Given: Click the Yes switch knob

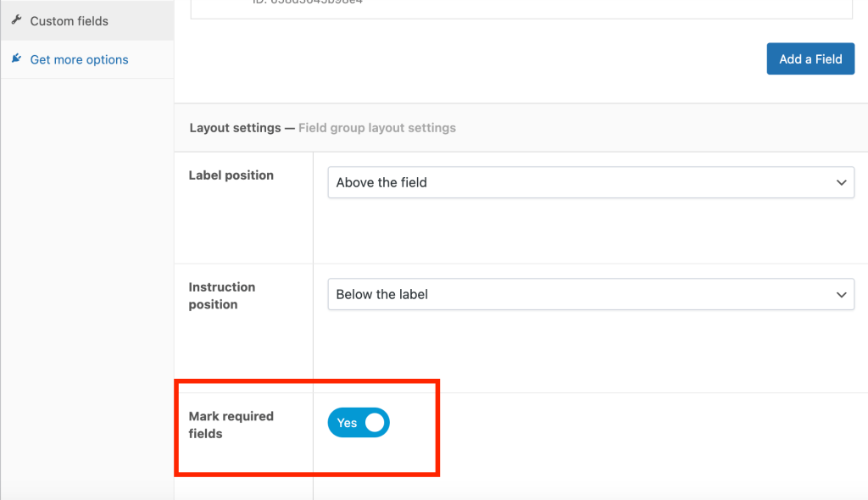Looking at the screenshot, I should (373, 423).
